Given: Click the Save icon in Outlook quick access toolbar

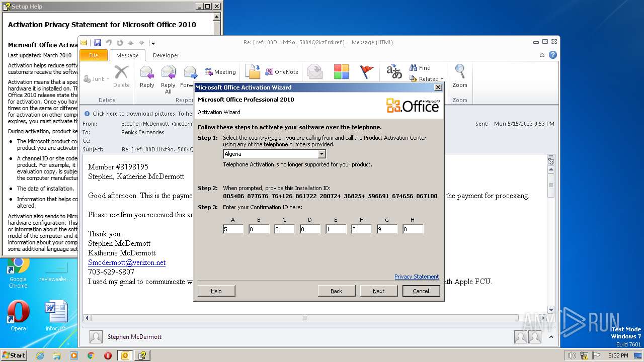Looking at the screenshot, I should (x=98, y=43).
